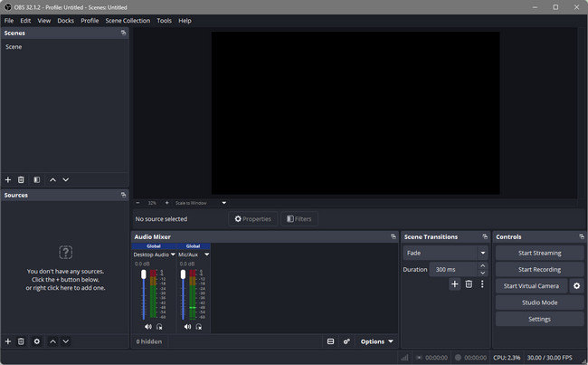
Task: Click the question mark sources placeholder icon
Action: (66, 252)
